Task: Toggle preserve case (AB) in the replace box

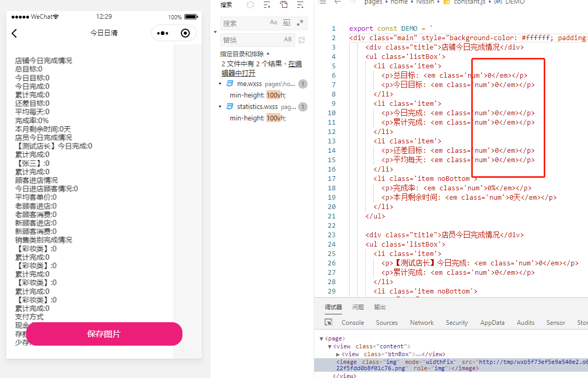Action: 288,40
